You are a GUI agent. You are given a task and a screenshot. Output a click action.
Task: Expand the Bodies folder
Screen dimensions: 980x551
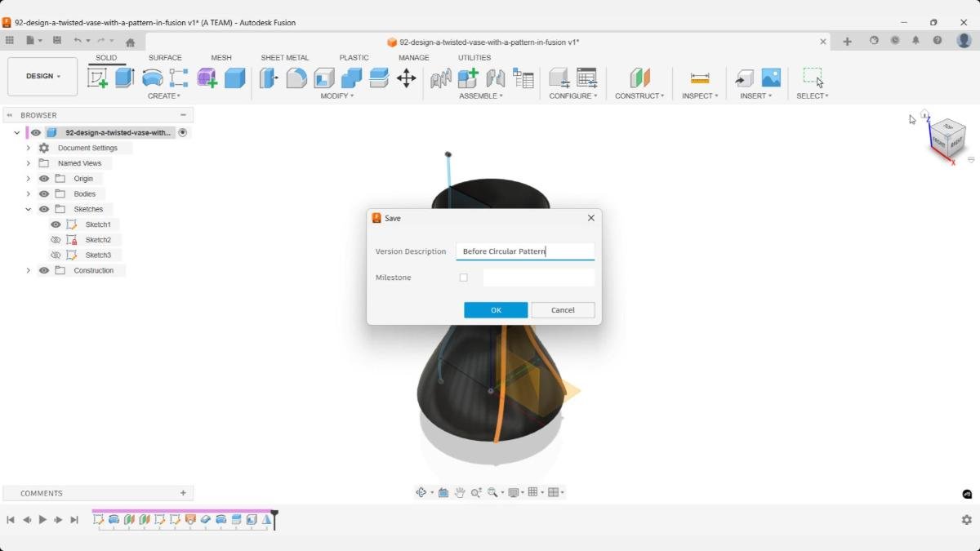point(29,193)
